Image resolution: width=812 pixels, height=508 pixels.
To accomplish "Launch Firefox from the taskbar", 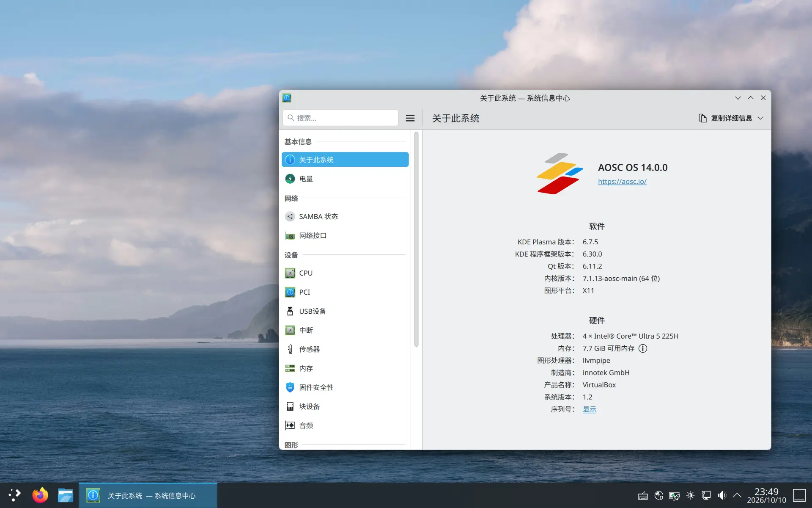I will 40,495.
